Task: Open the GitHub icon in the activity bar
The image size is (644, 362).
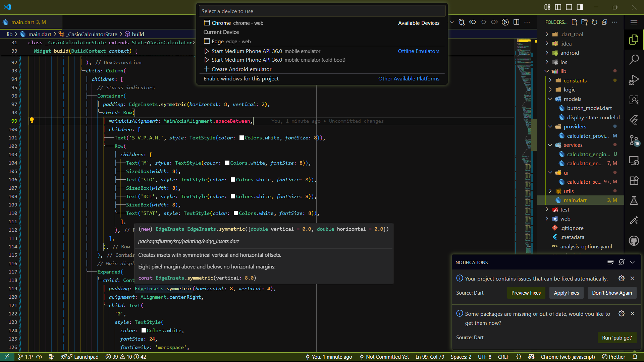Action: (x=634, y=241)
